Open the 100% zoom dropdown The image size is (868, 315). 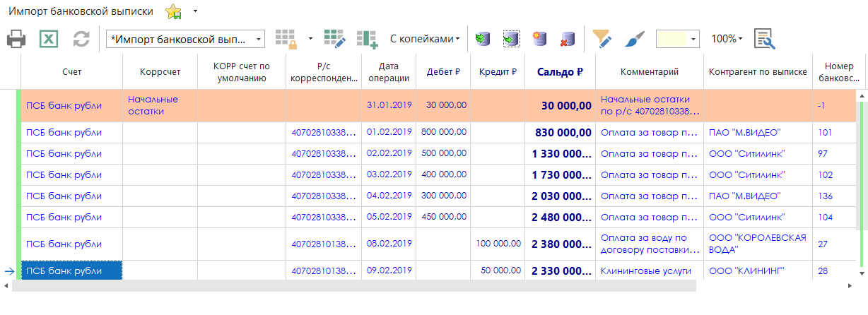coord(727,39)
